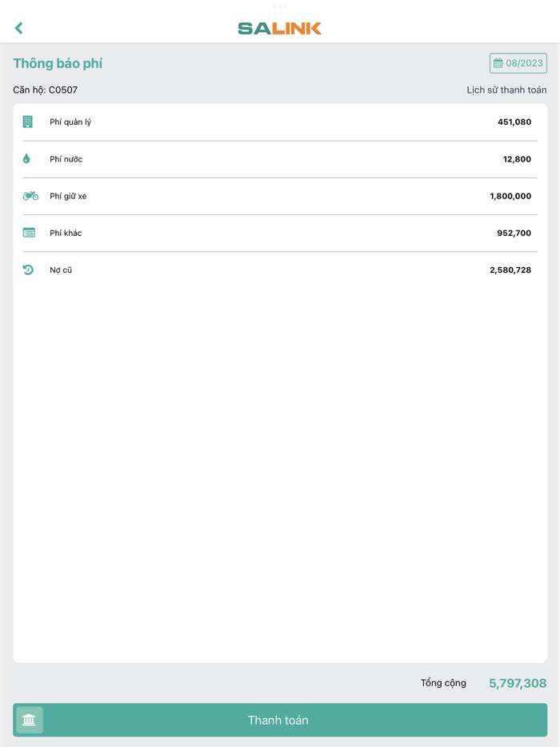Screen dimensions: 560x747
Task: Click the SALINK logo
Action: 280,27
